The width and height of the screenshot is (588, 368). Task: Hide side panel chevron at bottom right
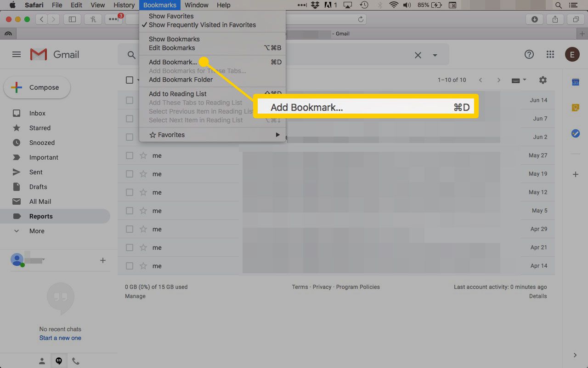[575, 355]
